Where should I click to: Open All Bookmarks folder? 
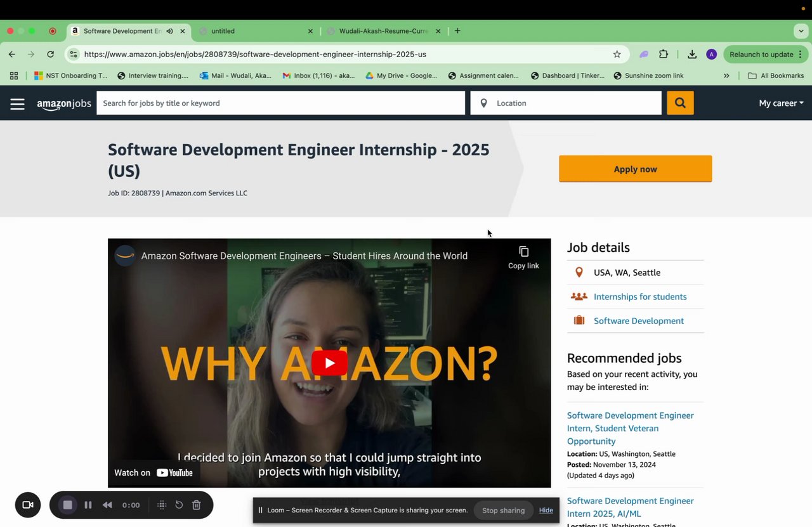point(776,75)
